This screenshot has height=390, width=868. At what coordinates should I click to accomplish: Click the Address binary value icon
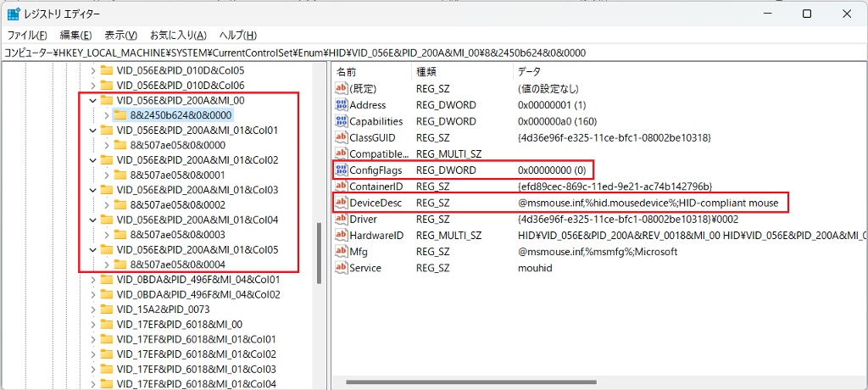[x=342, y=105]
